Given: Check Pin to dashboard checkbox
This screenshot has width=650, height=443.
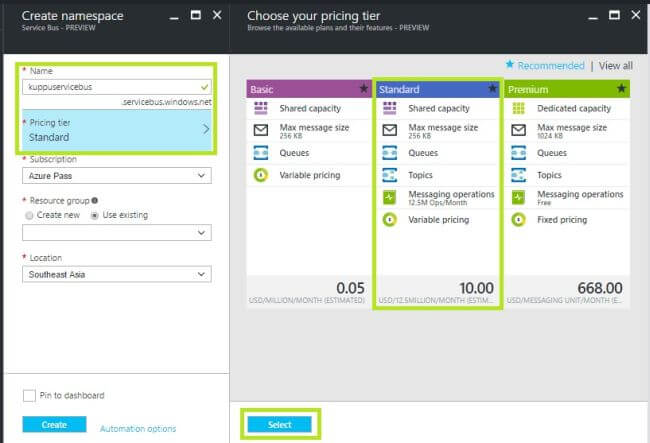Looking at the screenshot, I should (29, 395).
